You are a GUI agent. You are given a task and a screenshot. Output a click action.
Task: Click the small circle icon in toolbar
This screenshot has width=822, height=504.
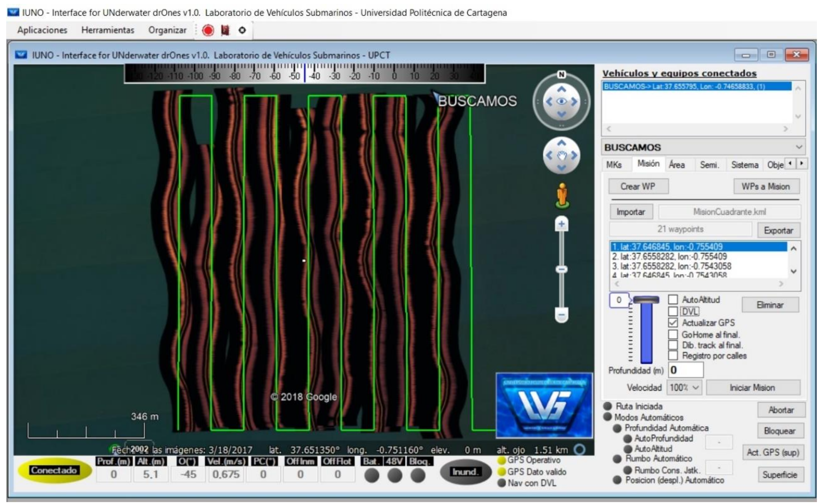click(x=242, y=30)
